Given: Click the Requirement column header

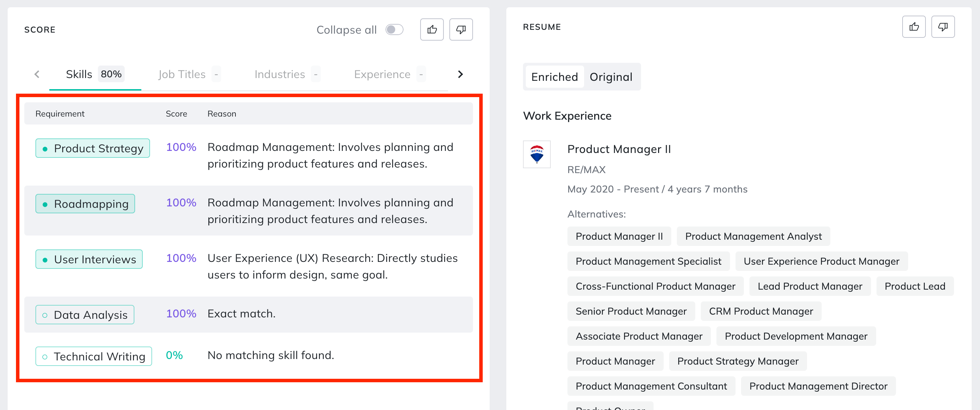Looking at the screenshot, I should pyautogui.click(x=60, y=114).
